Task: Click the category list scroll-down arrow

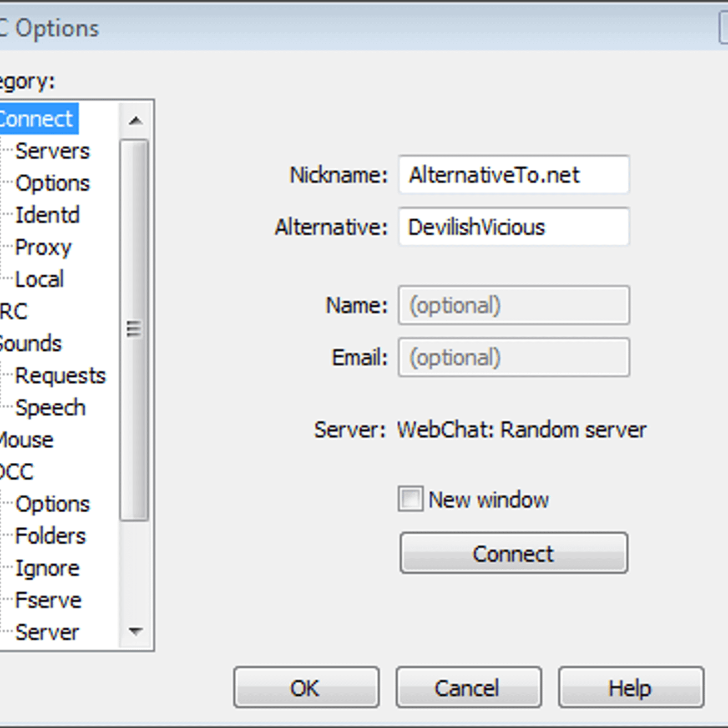Action: point(135,631)
